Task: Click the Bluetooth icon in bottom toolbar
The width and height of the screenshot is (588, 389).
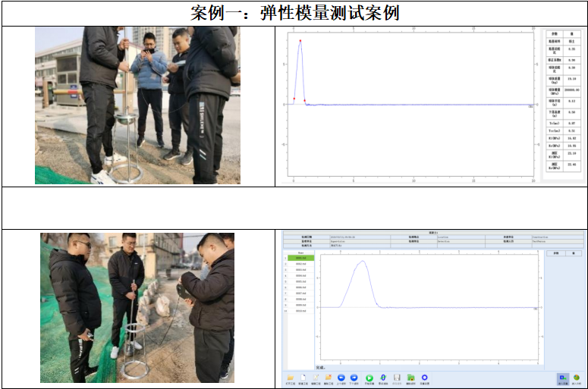Action: pyautogui.click(x=383, y=377)
